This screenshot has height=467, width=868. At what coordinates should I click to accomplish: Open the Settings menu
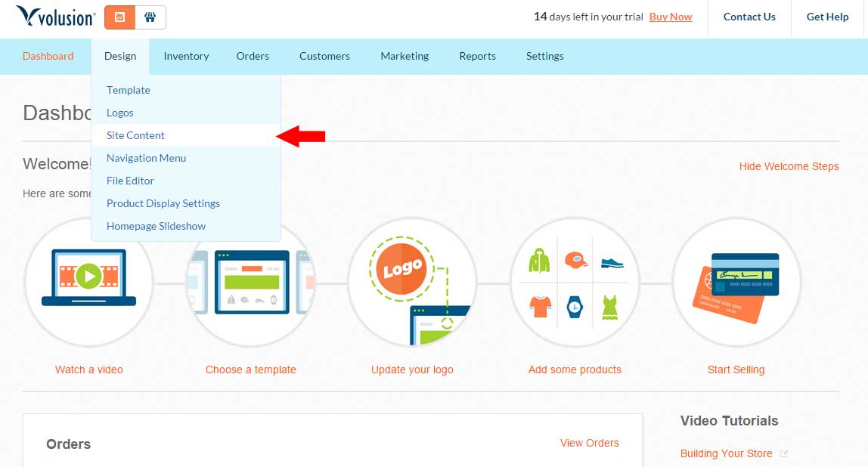click(x=544, y=56)
